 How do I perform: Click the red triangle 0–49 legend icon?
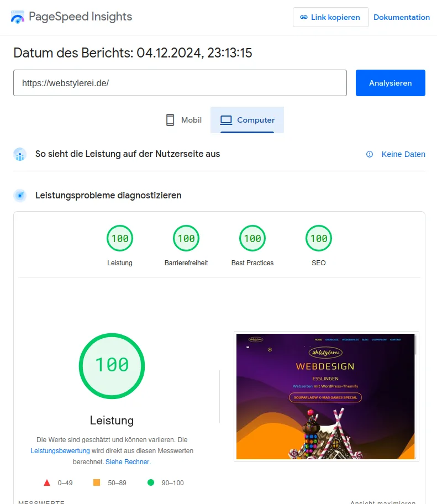47,482
